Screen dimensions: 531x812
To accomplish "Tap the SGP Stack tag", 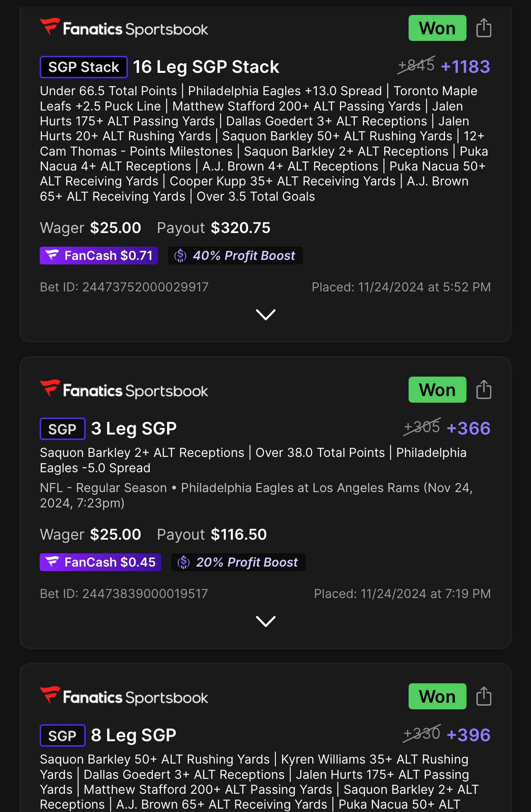I will tap(84, 67).
